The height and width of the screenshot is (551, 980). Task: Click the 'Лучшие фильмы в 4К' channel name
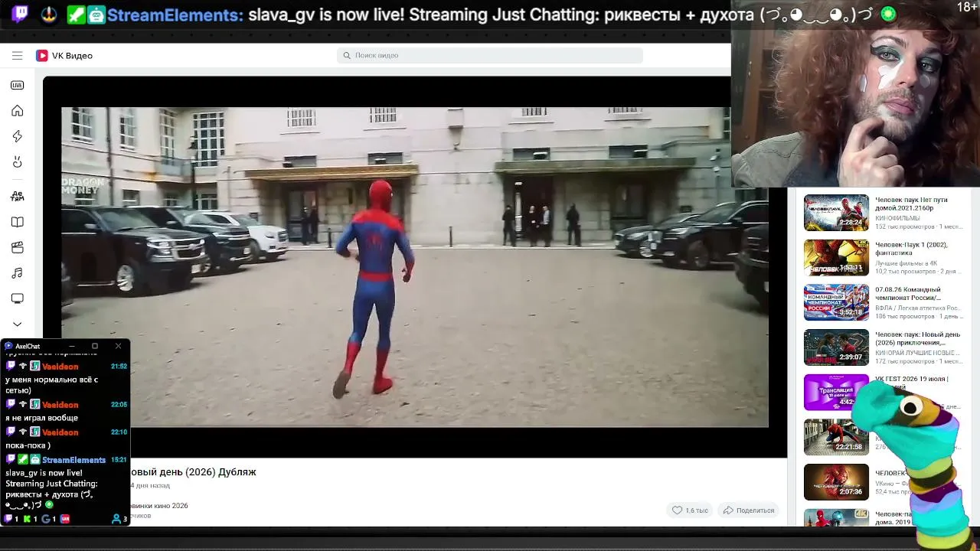906,263
